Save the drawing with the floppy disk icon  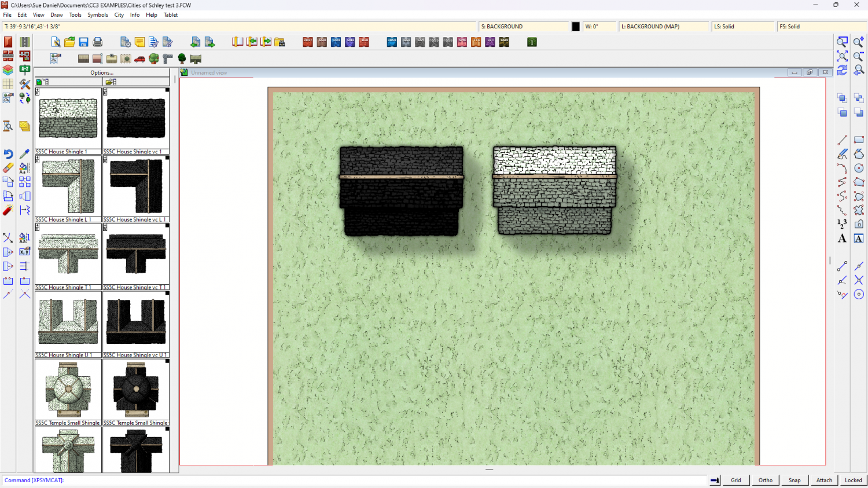(83, 42)
